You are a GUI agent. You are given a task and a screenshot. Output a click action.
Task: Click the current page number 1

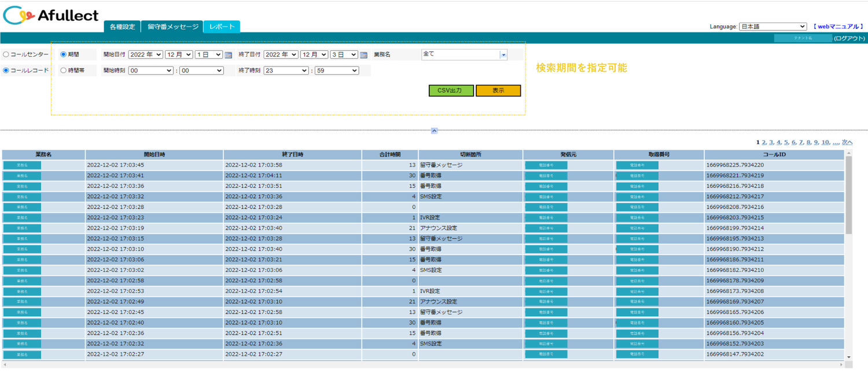click(758, 142)
